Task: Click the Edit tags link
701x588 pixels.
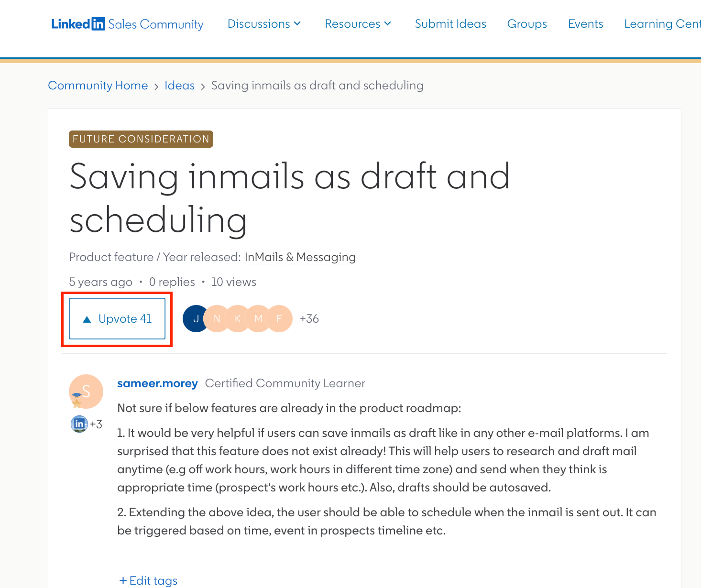Action: pyautogui.click(x=148, y=581)
